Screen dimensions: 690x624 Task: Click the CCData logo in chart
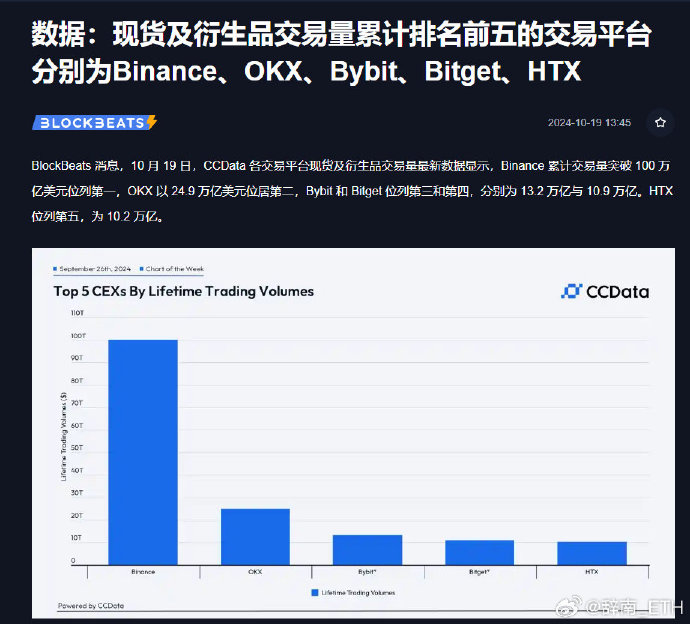click(605, 292)
